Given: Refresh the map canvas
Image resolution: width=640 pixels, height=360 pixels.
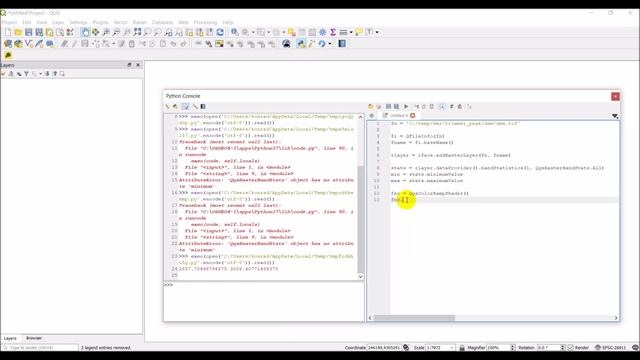Looking at the screenshot, I should click(x=220, y=32).
